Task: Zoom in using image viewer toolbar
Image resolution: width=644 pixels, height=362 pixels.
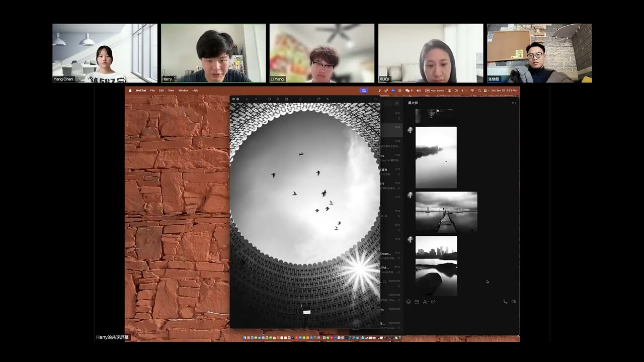Action: click(x=278, y=99)
